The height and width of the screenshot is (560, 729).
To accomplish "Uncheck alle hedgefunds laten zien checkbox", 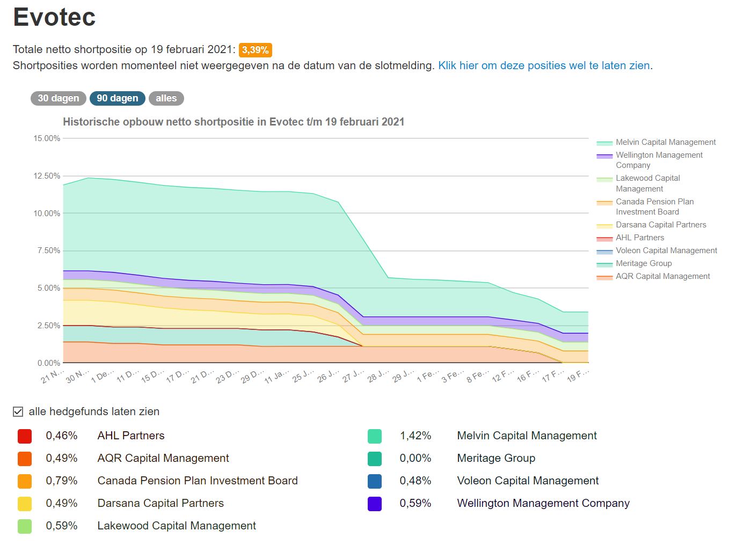I will (x=18, y=411).
